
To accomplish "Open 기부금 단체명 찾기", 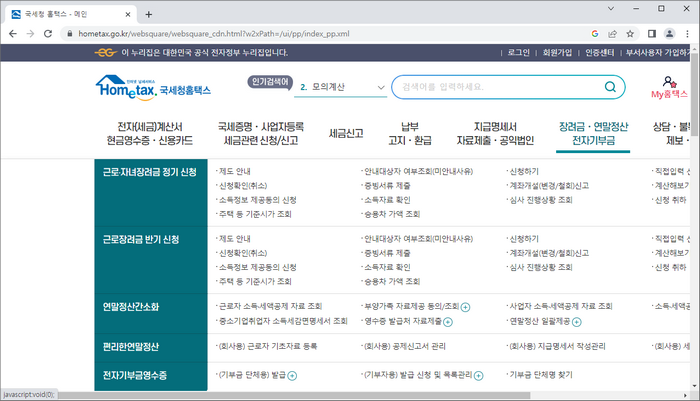I will click(541, 375).
